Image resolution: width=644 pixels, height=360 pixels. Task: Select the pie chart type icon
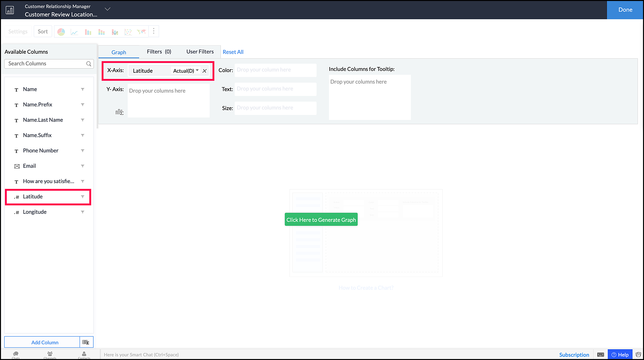(x=61, y=32)
